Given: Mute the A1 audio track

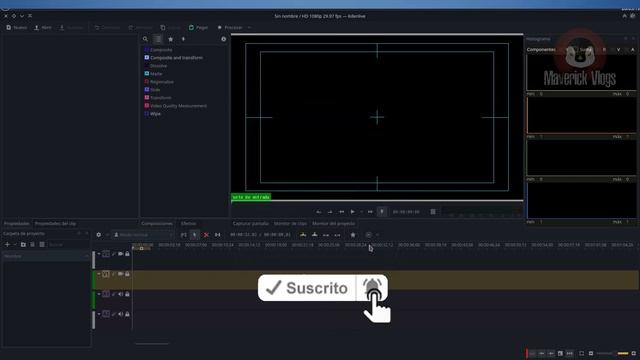Looking at the screenshot, I should pos(120,294).
